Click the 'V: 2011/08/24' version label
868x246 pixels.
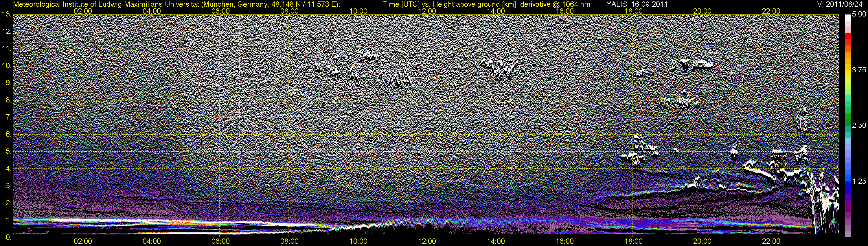click(840, 4)
